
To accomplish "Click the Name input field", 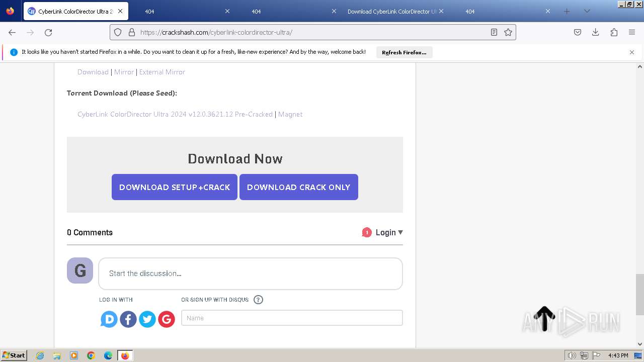I will (292, 318).
